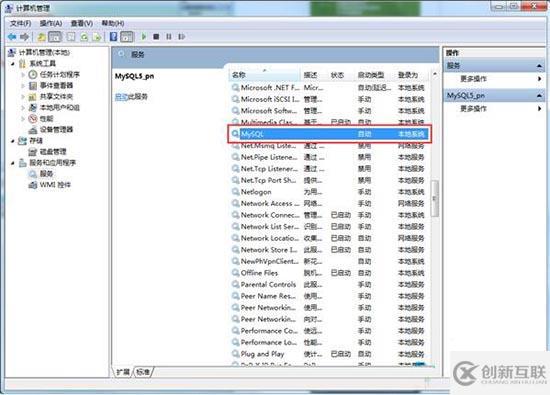550x395 pixels.
Task: Click the services list scrollbar thumb
Action: (435, 199)
